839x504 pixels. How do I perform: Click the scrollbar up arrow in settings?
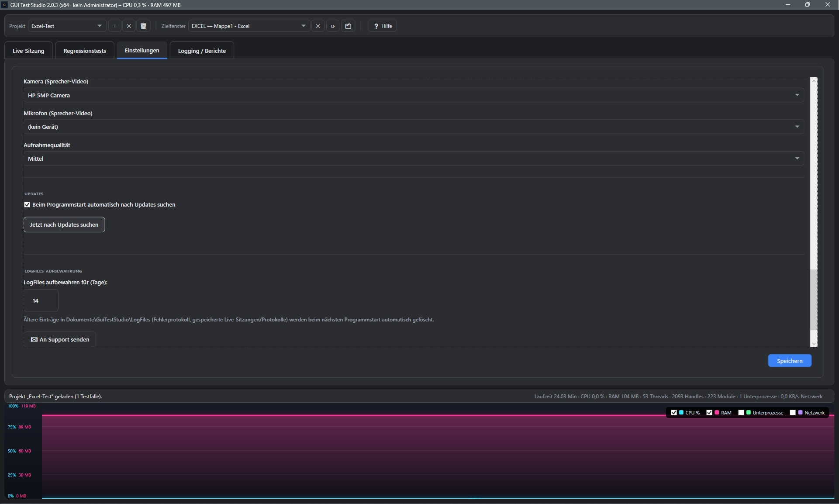pyautogui.click(x=814, y=80)
